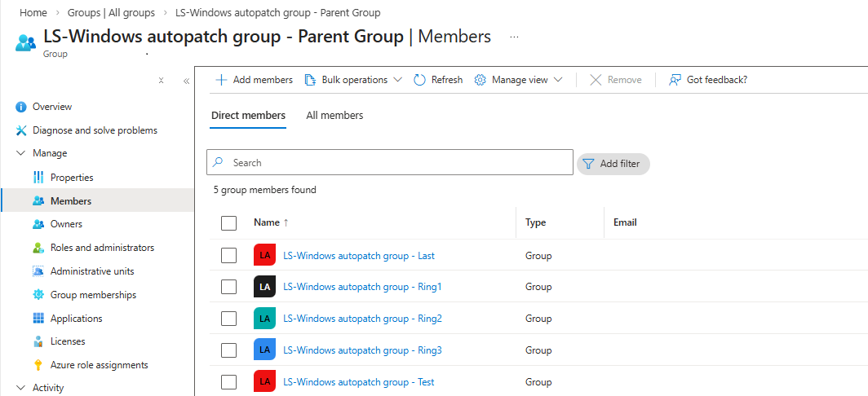The image size is (868, 396).
Task: Open LS-Windows autopatch group - Ring1 link
Action: (362, 287)
